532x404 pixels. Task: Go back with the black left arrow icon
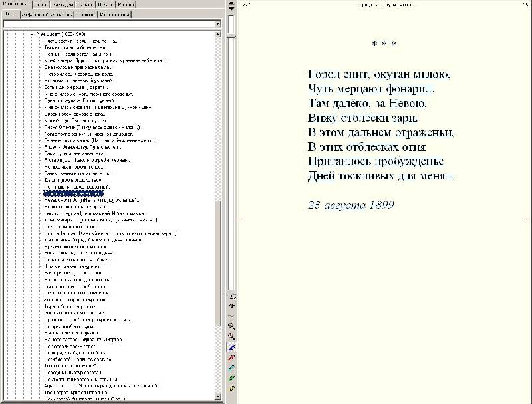pyautogui.click(x=231, y=306)
